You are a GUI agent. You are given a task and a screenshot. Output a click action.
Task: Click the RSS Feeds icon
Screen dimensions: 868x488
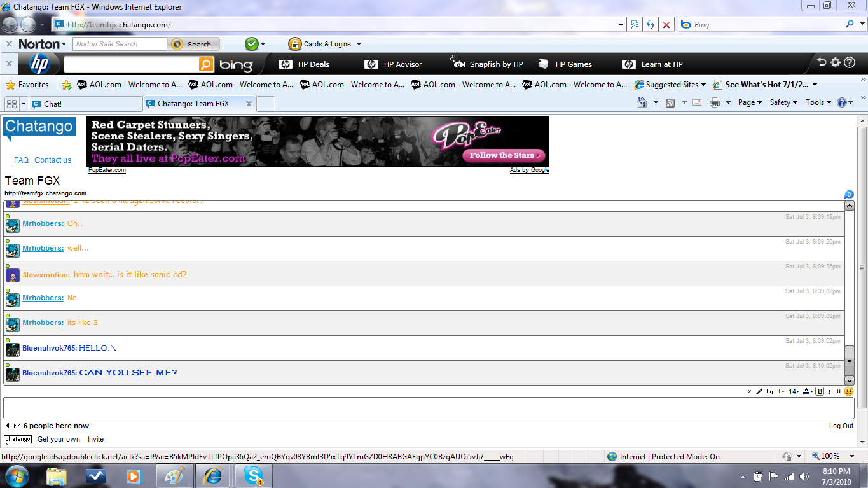click(670, 102)
